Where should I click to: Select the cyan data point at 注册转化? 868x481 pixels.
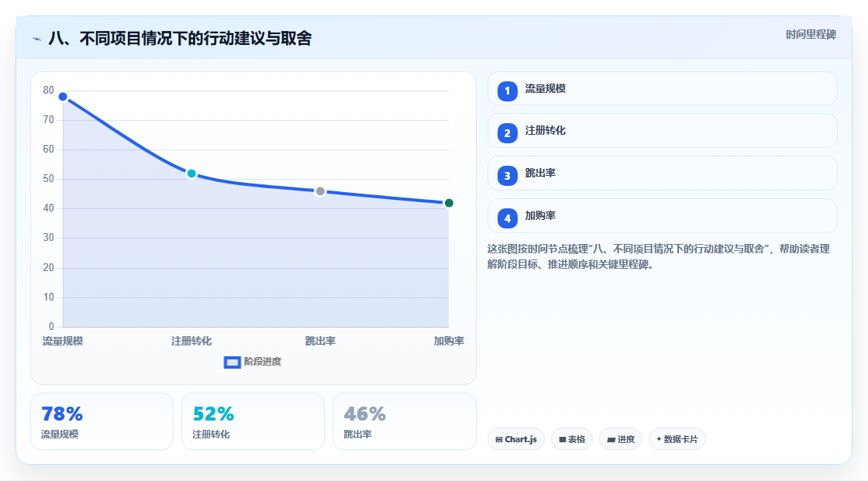point(191,174)
